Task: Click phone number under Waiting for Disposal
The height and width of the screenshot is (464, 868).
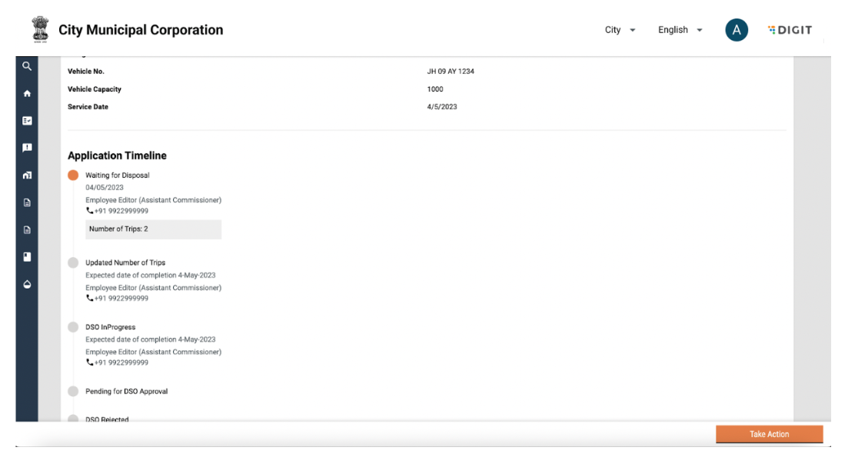Action: [x=121, y=211]
